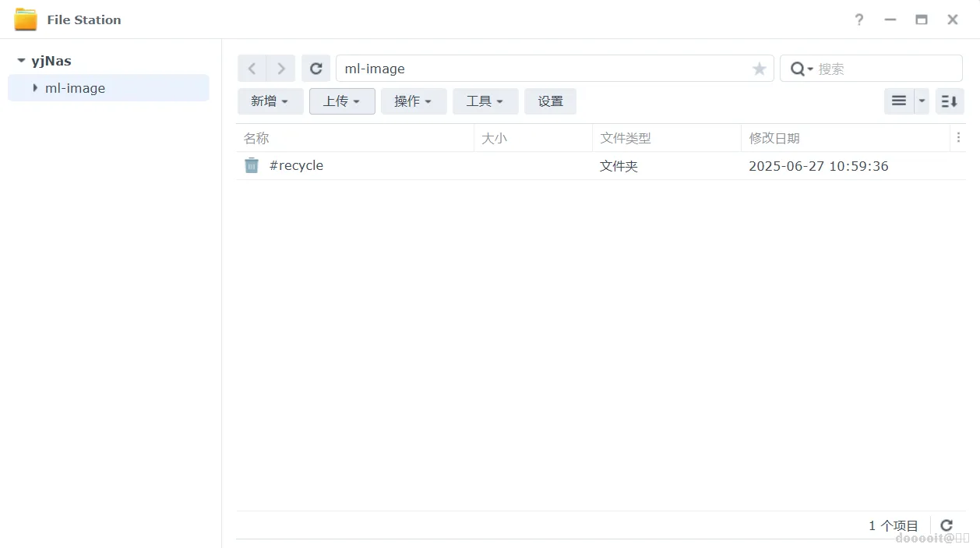Sort files by 修改日期 column

click(774, 137)
